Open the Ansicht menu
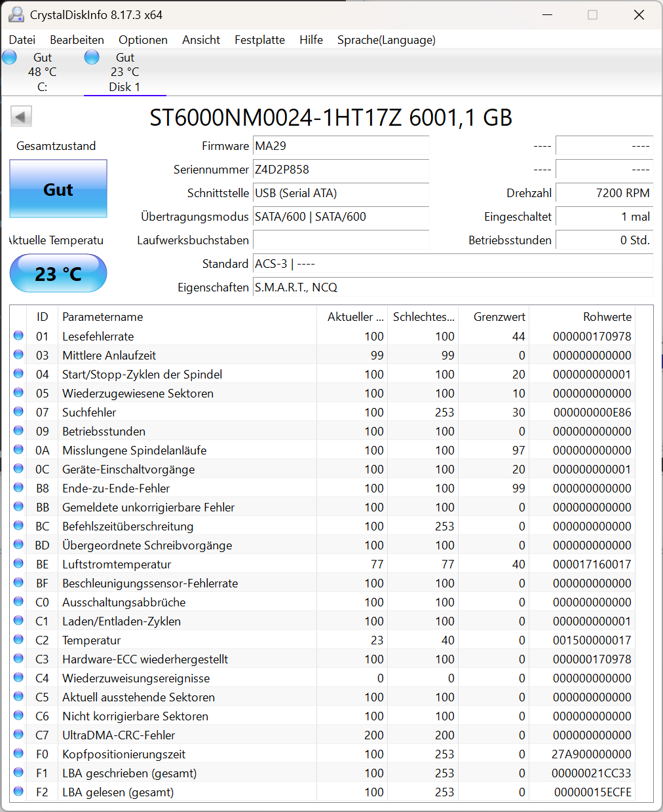The image size is (663, 812). pos(201,40)
